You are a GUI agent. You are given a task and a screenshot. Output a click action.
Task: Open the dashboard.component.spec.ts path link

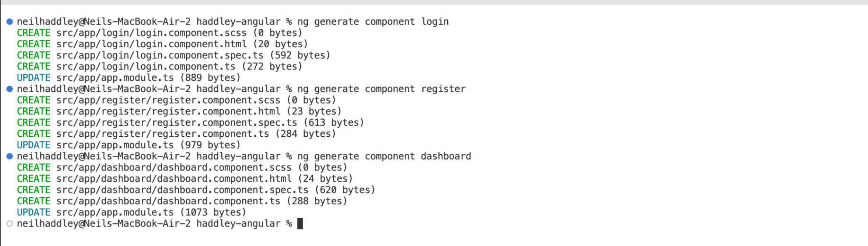[182, 190]
